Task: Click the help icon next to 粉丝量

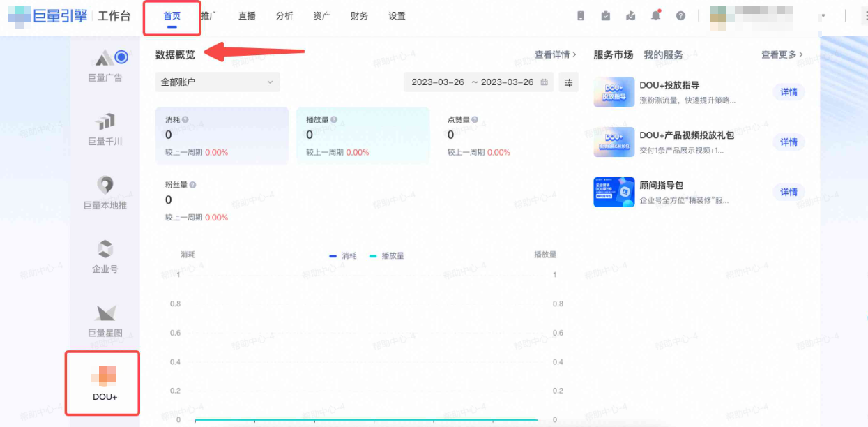Action: coord(192,185)
